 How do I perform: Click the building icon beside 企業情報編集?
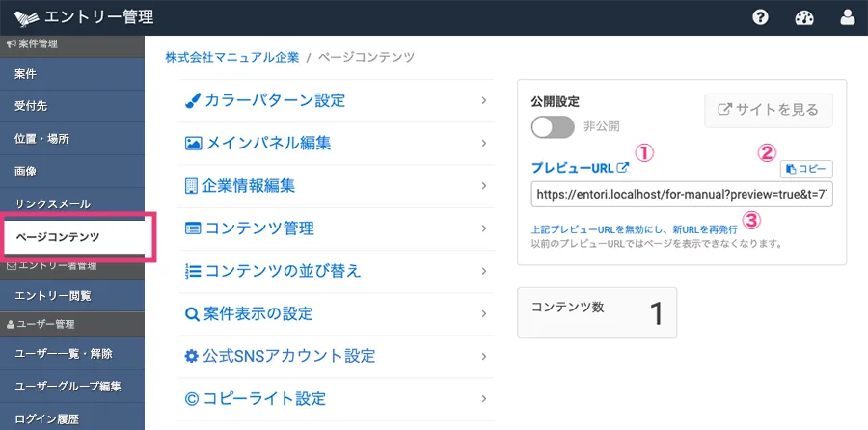[191, 185]
